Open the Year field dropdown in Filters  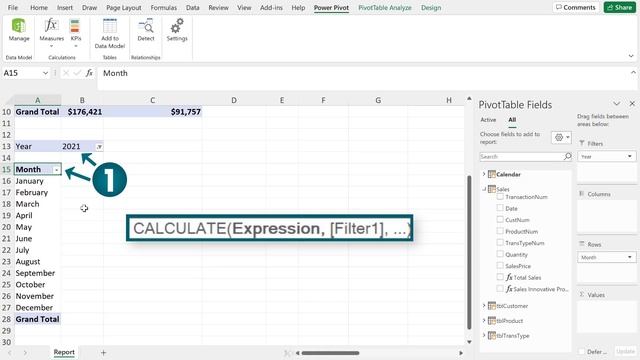630,156
